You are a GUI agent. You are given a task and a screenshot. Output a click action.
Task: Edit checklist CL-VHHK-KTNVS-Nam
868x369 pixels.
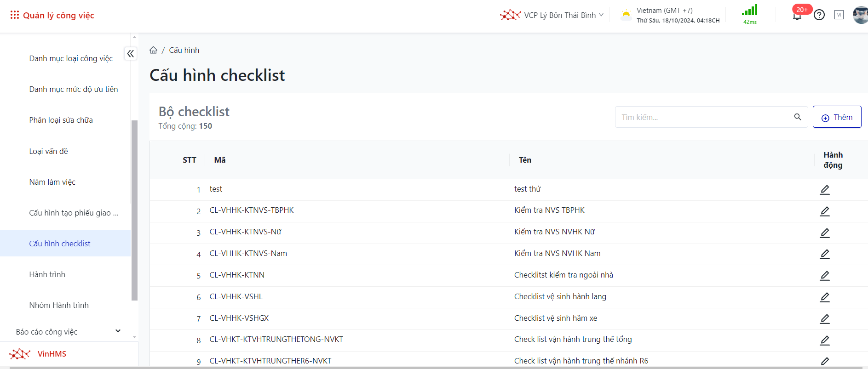coord(825,254)
